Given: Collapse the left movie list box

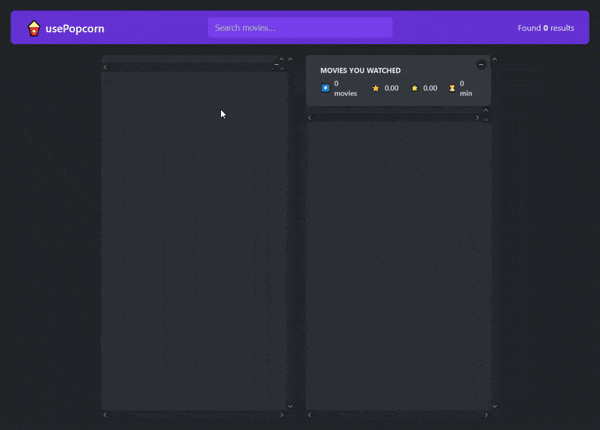Looking at the screenshot, I should point(277,65).
